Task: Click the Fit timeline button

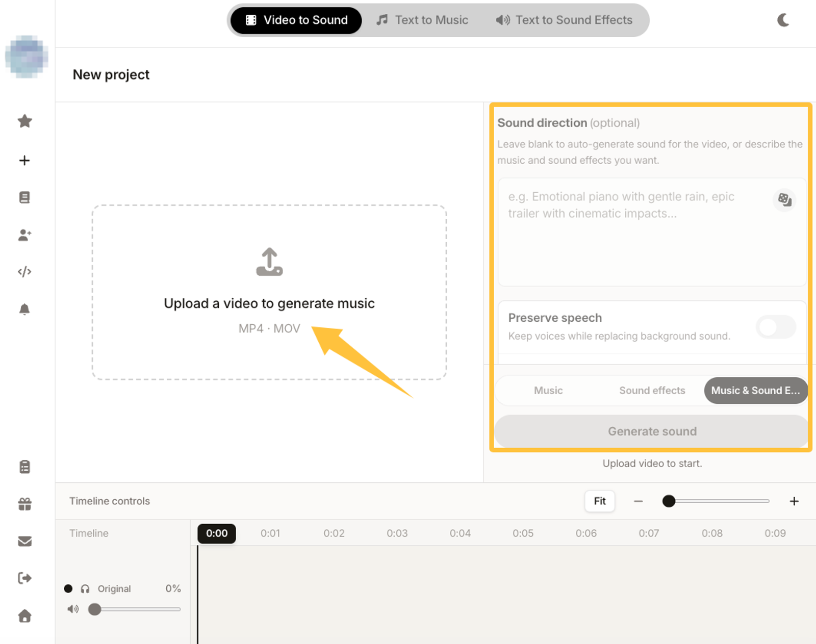Action: click(x=600, y=501)
